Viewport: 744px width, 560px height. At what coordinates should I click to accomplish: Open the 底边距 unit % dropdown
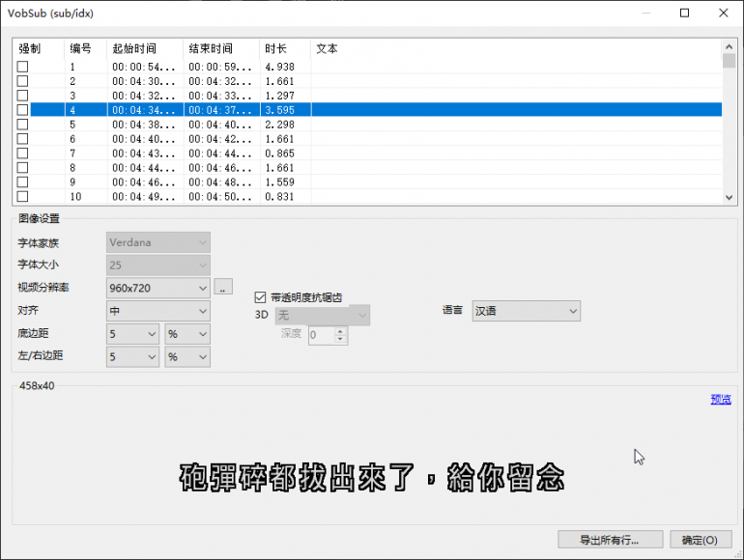point(187,334)
